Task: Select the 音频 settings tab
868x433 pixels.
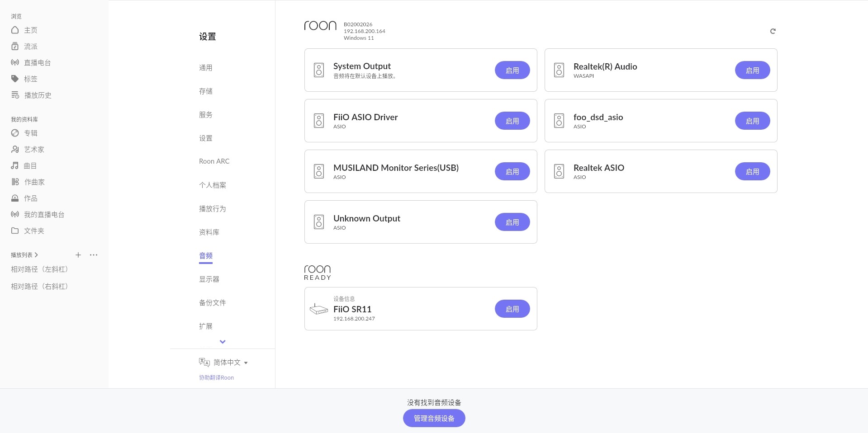Action: click(x=206, y=256)
